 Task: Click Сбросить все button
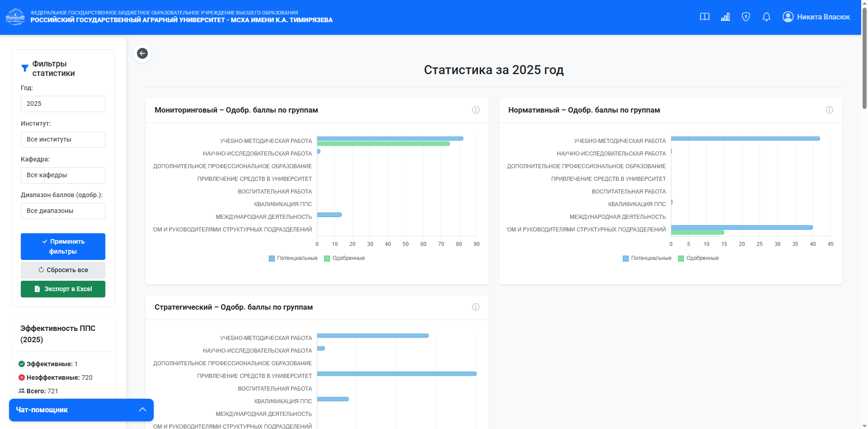[63, 270]
